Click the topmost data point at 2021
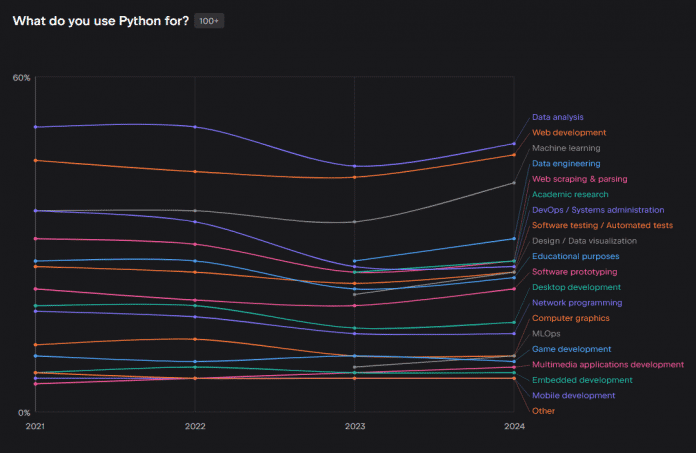Screen dimensions: 696x453 [35, 127]
